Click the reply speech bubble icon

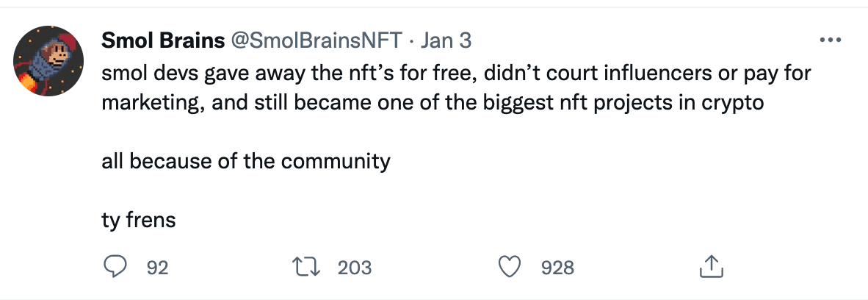(115, 267)
